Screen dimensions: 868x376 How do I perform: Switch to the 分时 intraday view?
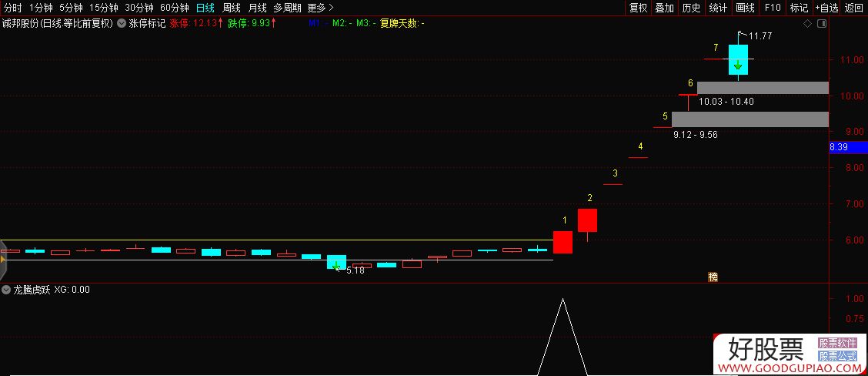[x=12, y=8]
